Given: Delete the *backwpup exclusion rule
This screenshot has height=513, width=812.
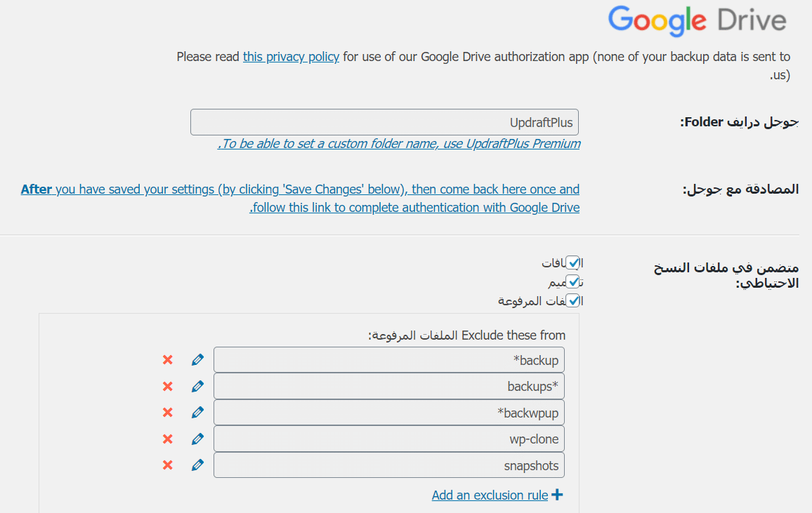Looking at the screenshot, I should point(167,413).
